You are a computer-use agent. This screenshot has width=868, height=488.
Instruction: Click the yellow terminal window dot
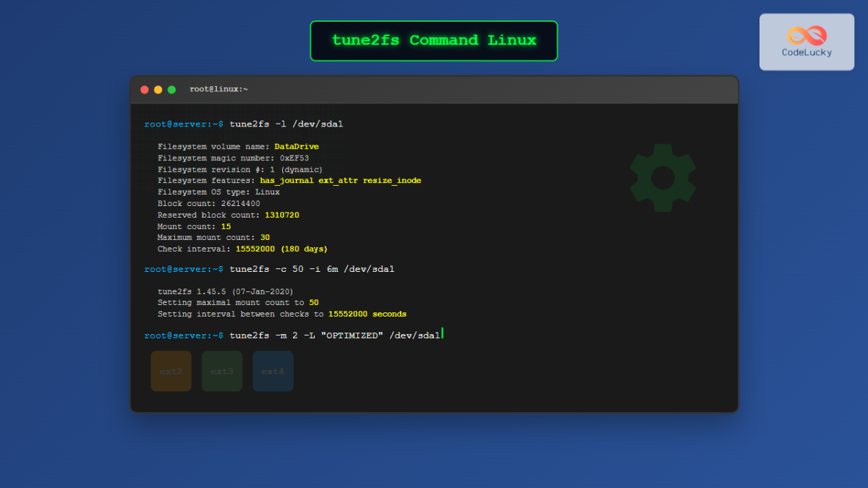click(x=158, y=89)
